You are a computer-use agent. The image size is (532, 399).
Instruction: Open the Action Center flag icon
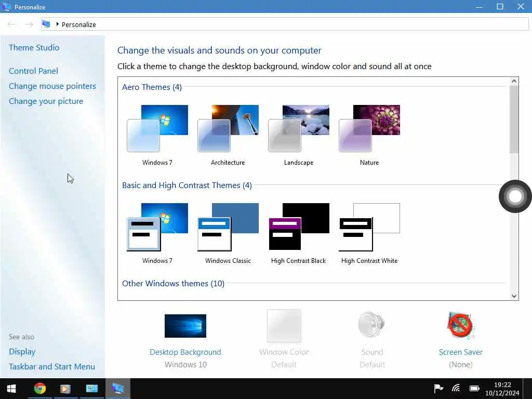(x=438, y=388)
